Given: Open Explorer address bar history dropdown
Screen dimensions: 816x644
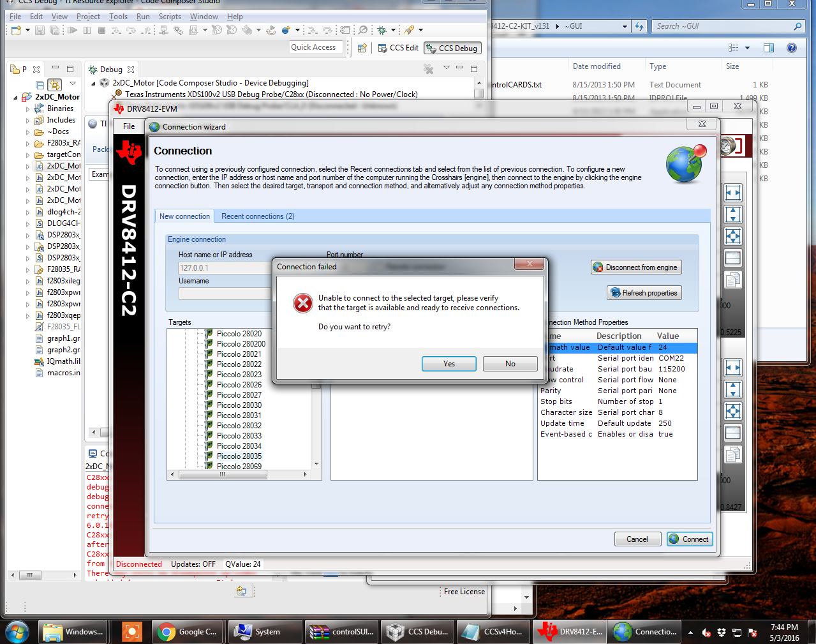Looking at the screenshot, I should point(625,26).
